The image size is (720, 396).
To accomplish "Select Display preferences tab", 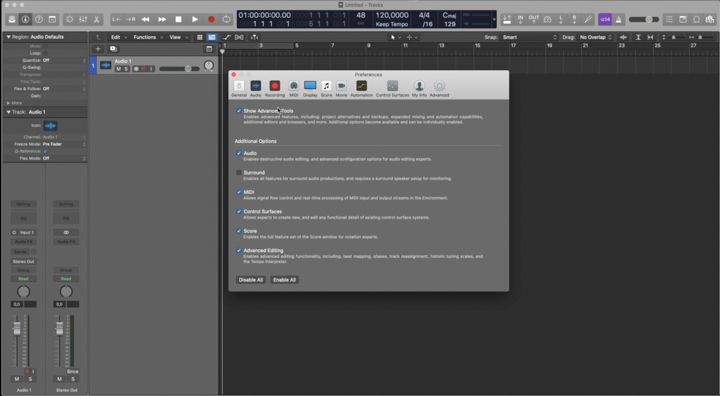I will coord(310,89).
